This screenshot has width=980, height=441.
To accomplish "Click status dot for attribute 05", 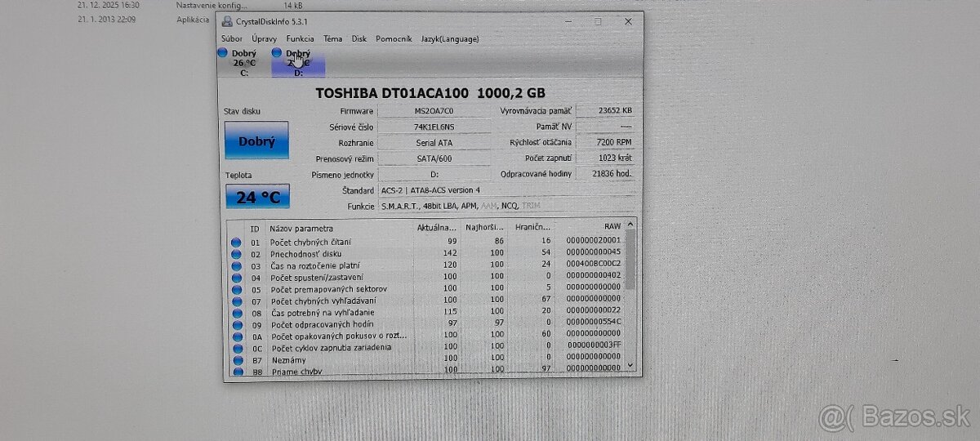I will click(x=236, y=289).
